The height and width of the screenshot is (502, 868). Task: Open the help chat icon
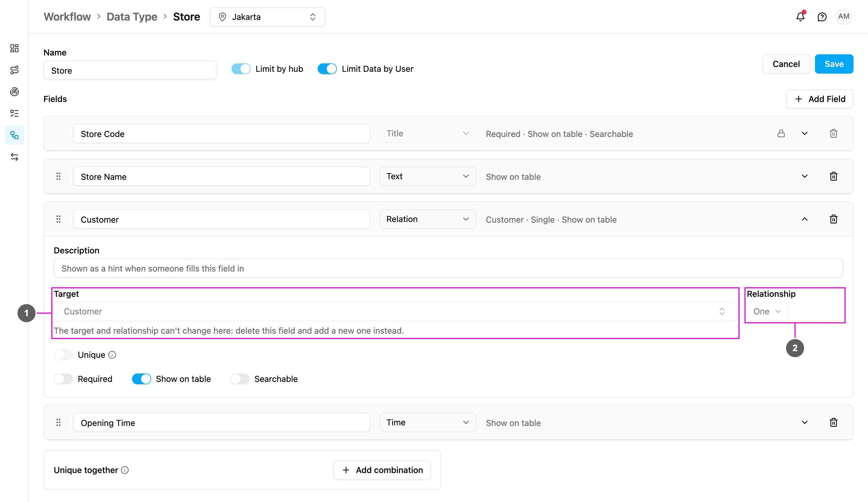pyautogui.click(x=822, y=17)
